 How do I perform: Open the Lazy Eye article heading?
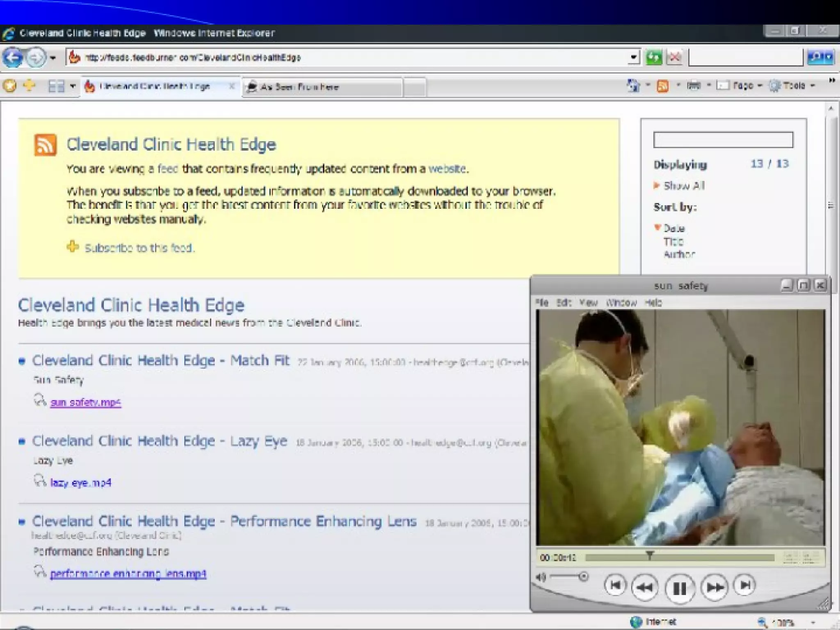[160, 441]
